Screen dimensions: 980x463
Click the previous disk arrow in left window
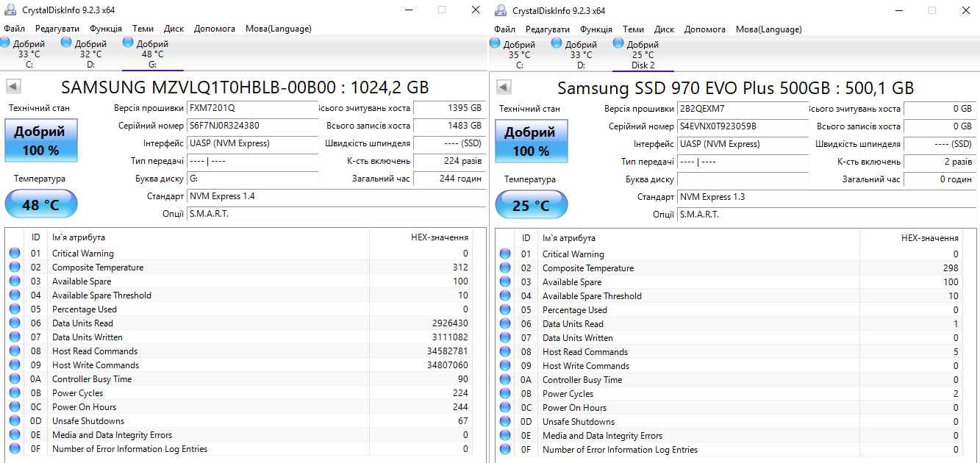13,87
